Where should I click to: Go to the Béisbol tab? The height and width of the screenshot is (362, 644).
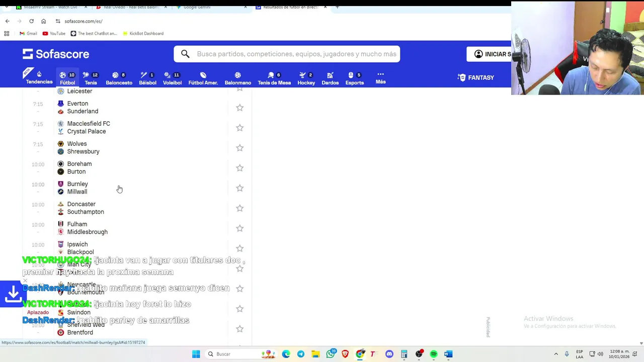(147, 78)
